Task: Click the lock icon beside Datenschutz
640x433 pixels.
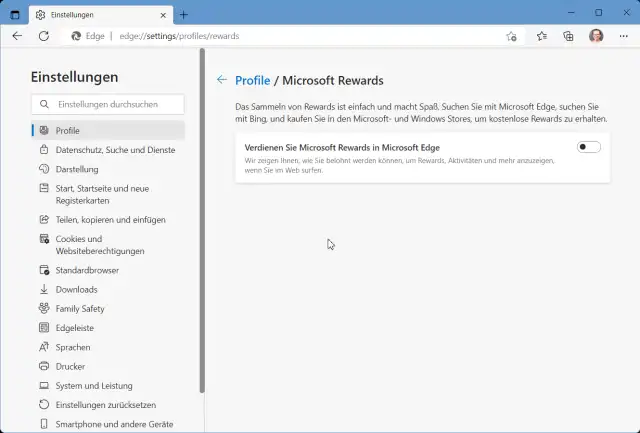Action: click(44, 149)
